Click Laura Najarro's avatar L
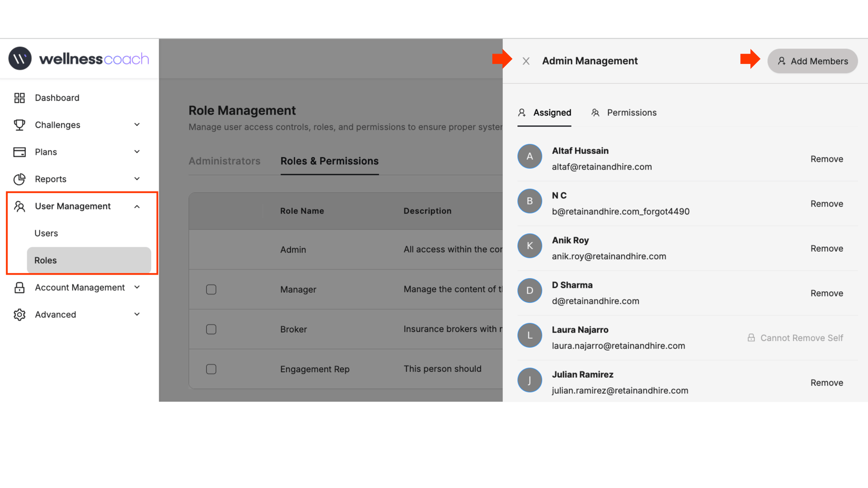 530,335
